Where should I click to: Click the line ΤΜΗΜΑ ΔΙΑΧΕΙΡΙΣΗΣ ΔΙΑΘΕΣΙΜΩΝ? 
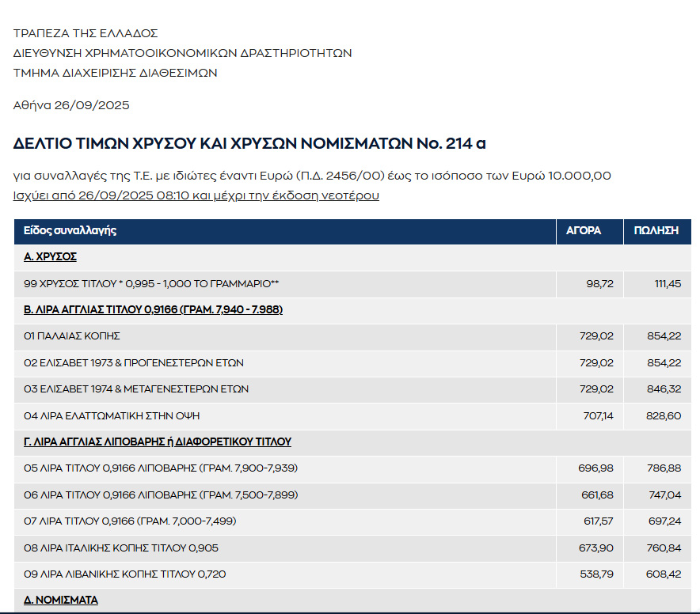(115, 73)
